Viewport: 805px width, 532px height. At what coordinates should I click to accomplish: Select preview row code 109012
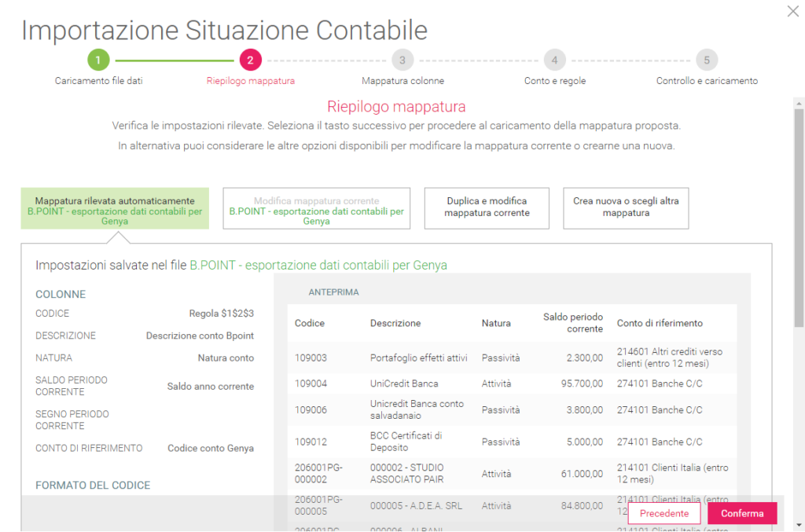311,442
